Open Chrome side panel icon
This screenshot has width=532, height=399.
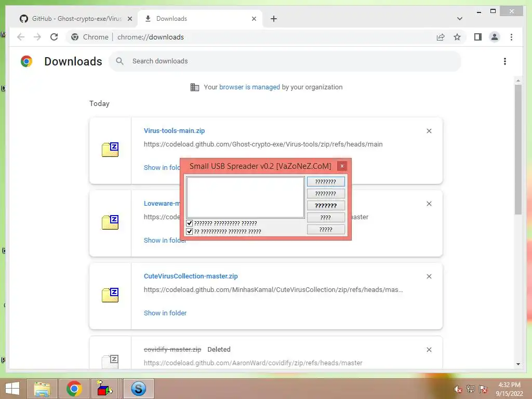pos(478,37)
